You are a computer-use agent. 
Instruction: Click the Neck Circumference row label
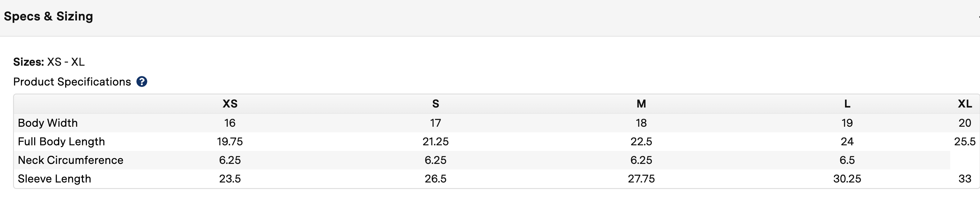pyautogui.click(x=70, y=160)
